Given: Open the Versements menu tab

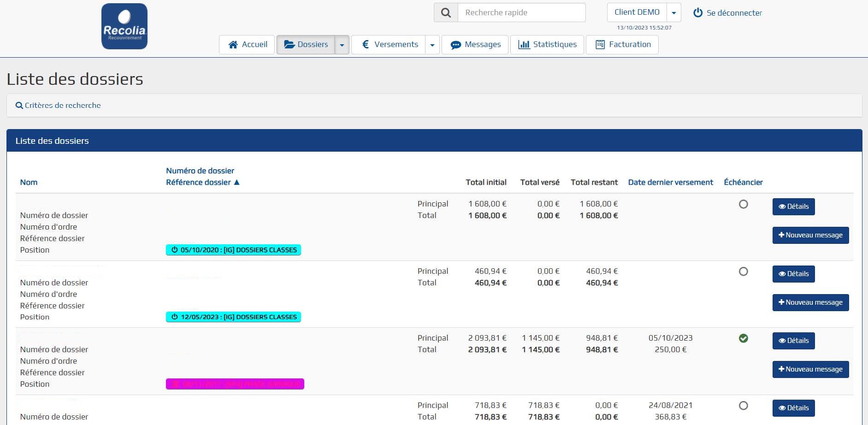Looking at the screenshot, I should [389, 45].
